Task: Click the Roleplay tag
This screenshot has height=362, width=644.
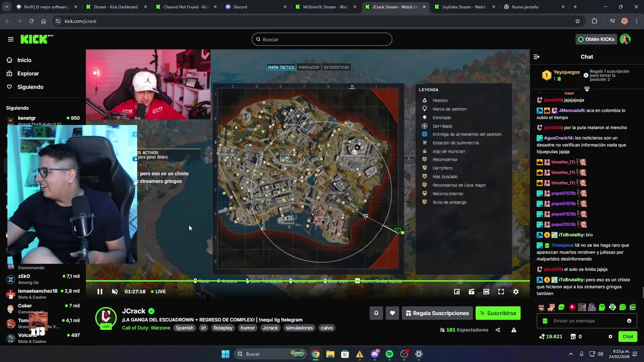Action: 223,328
